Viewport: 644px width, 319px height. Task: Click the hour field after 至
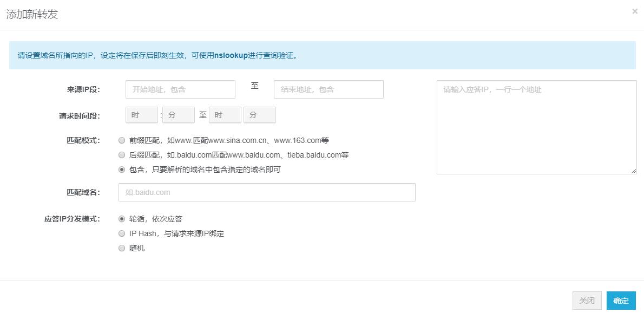pyautogui.click(x=225, y=114)
